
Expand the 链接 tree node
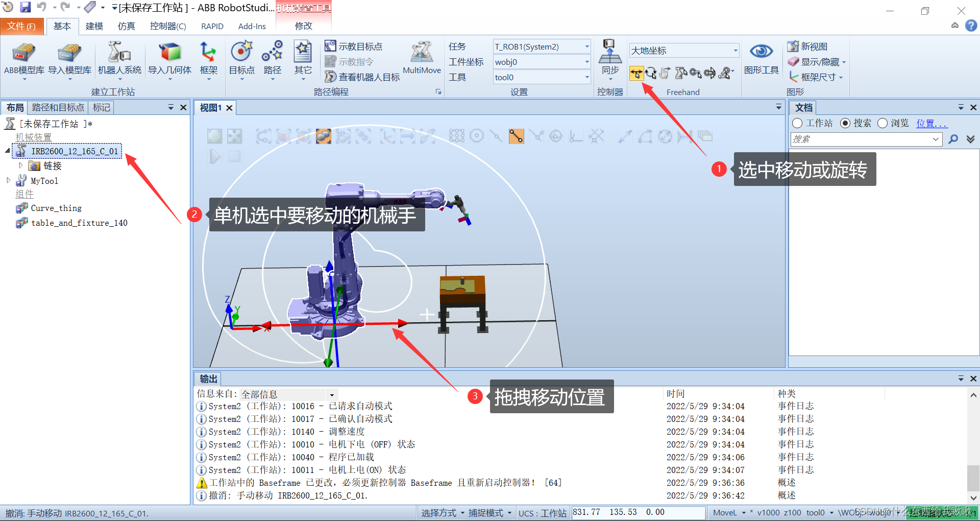(21, 165)
